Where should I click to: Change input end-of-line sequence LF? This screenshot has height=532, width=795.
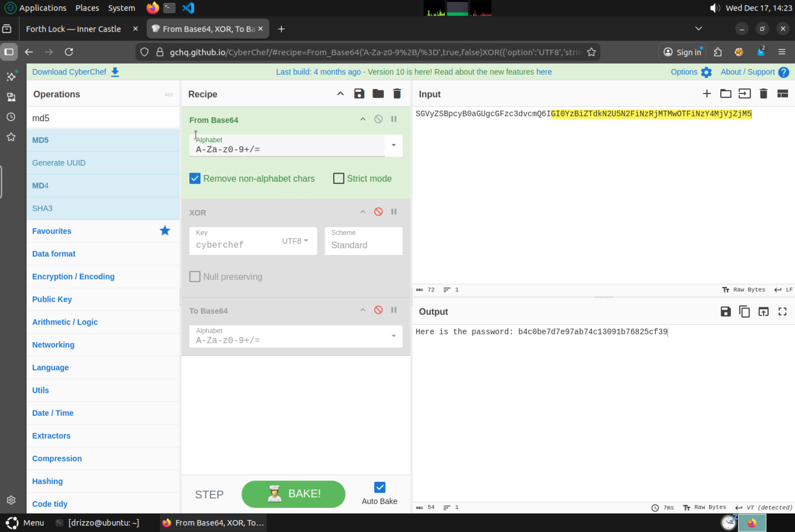coord(783,289)
